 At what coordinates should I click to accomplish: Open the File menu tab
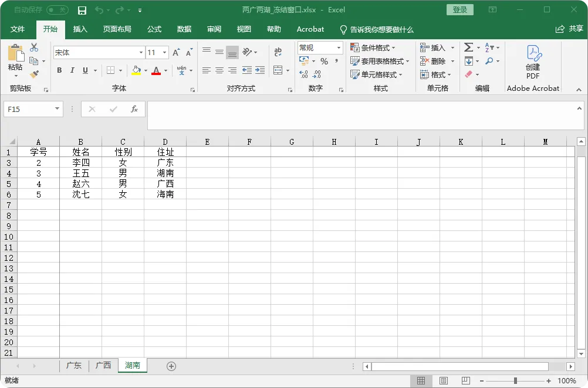17,29
